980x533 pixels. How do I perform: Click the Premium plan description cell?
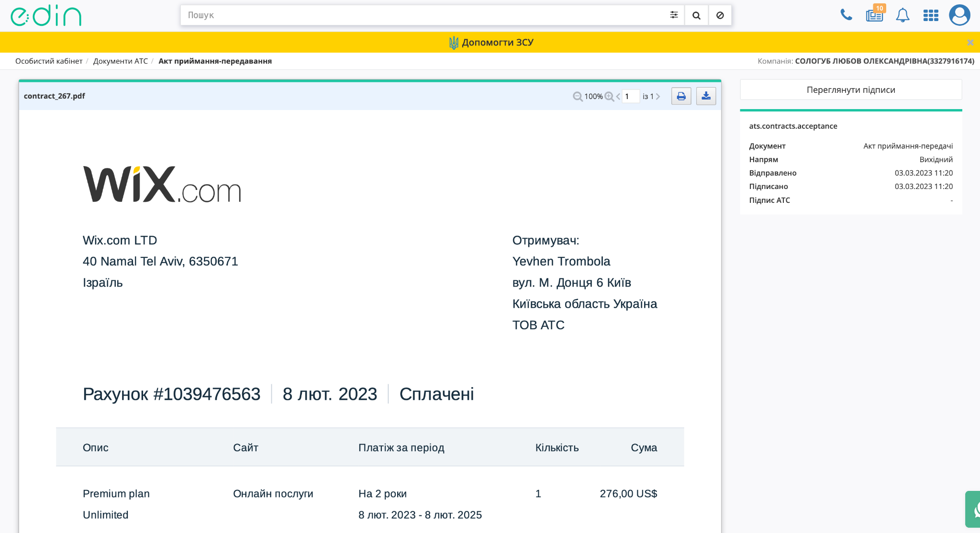coord(116,504)
